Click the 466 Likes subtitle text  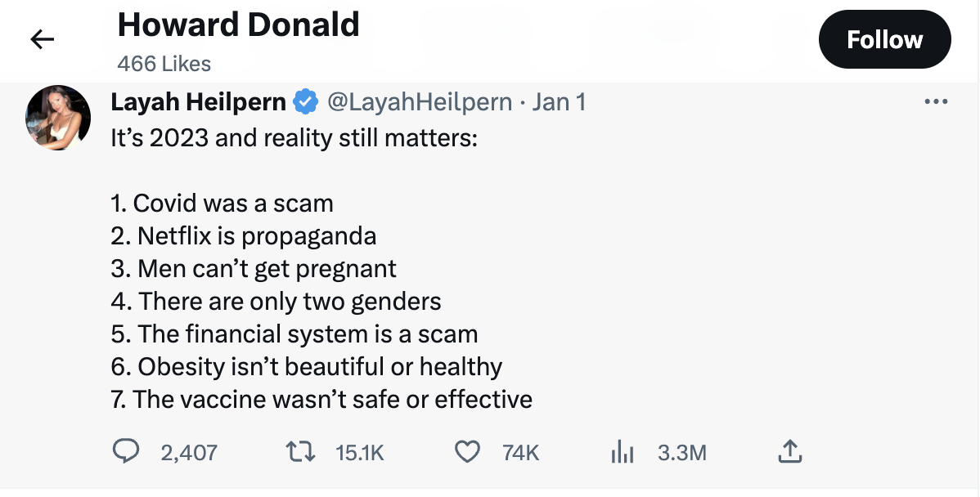coord(164,64)
